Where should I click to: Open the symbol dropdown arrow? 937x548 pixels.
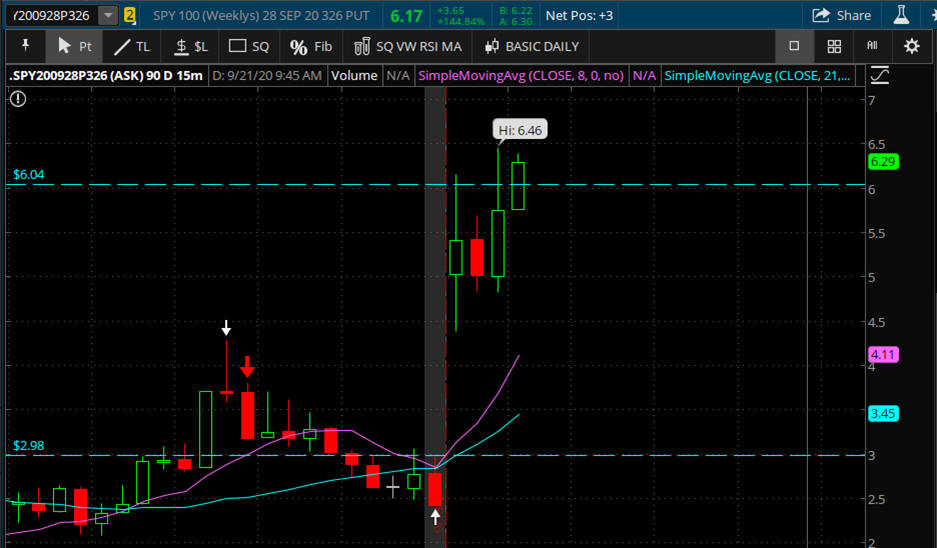(108, 16)
